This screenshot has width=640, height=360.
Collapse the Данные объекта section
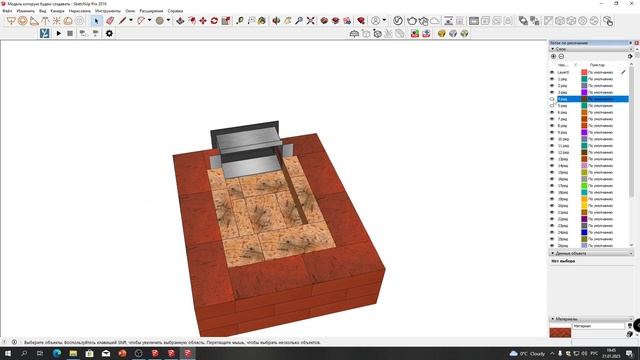pos(553,253)
